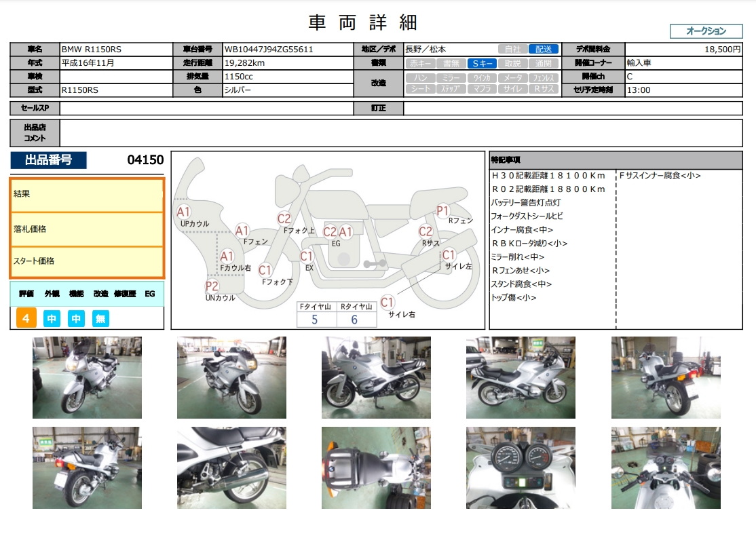Select the C2 marker on Fフォク上
The height and width of the screenshot is (534, 756).
[x=284, y=218]
